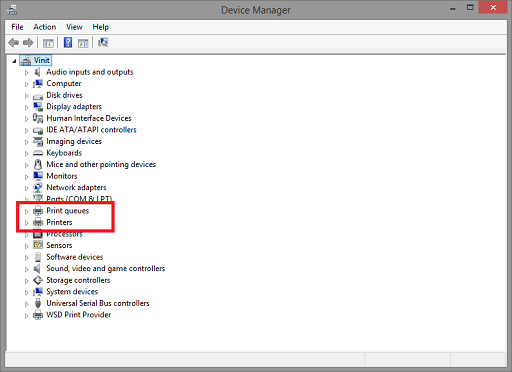Click the Sound, video and game controllers icon

point(37,269)
